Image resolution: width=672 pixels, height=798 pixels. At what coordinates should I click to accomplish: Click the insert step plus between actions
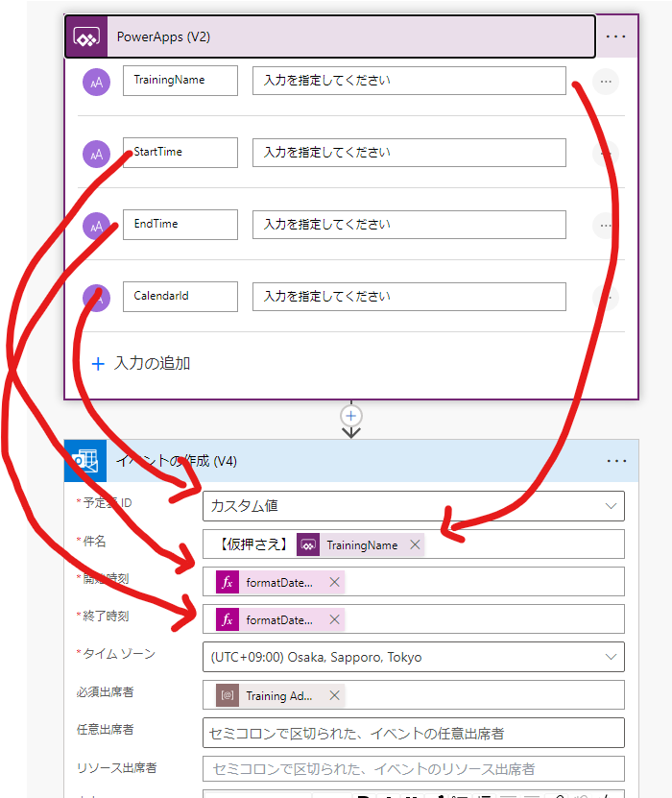pos(351,416)
